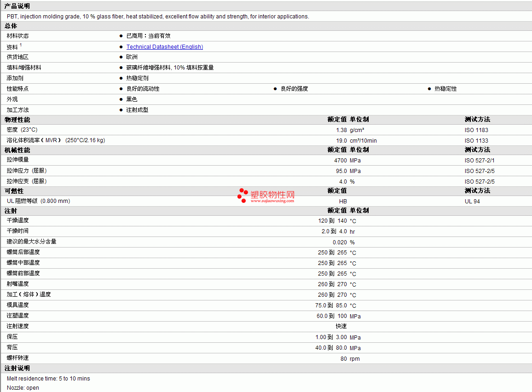The width and height of the screenshot is (532, 392).
Task: Click the 注塑温度 value 60.0 到 100
Action: point(331,316)
